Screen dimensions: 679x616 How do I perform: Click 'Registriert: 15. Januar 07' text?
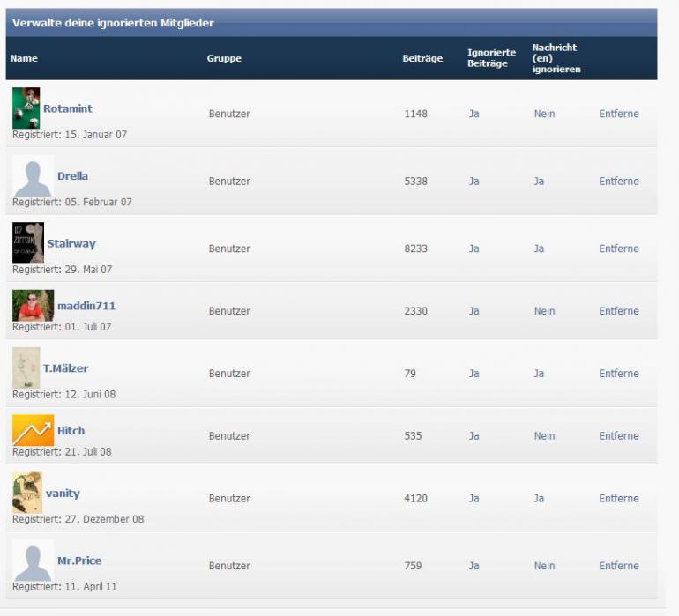(70, 135)
